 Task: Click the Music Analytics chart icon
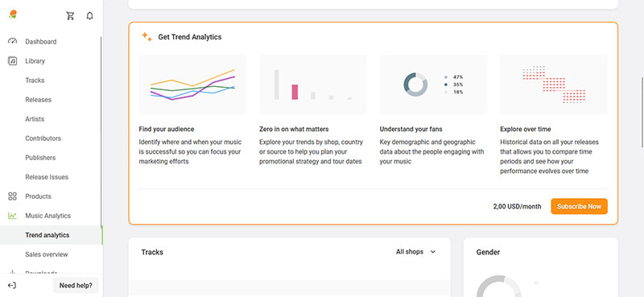pyautogui.click(x=12, y=216)
